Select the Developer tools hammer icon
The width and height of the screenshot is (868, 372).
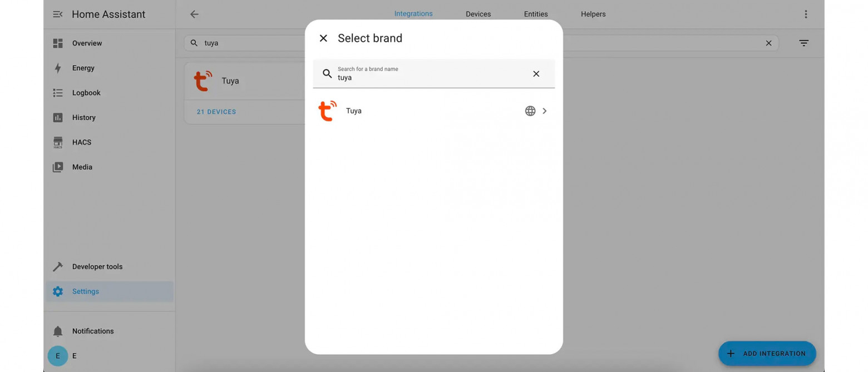click(x=58, y=266)
